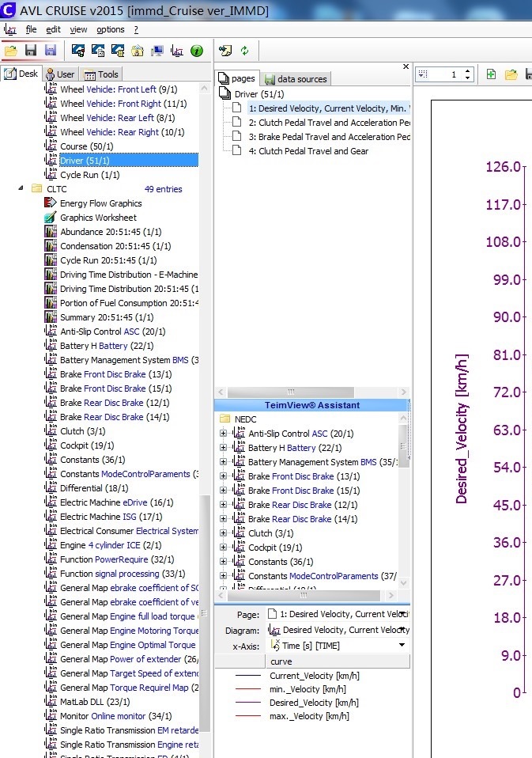The height and width of the screenshot is (758, 532).
Task: Select MatLab DLL (23/1) entry
Action: [x=95, y=702]
